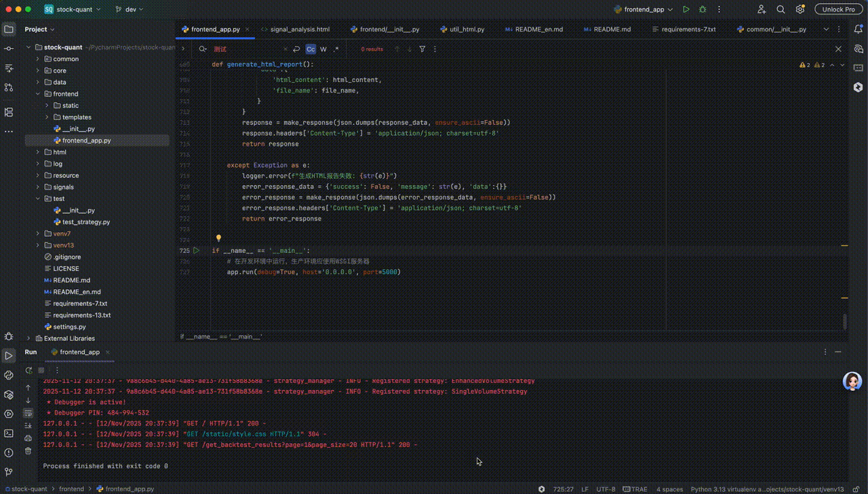Screen dimensions: 868x494
Task: Click the Unlock Pro button
Action: coord(839,9)
